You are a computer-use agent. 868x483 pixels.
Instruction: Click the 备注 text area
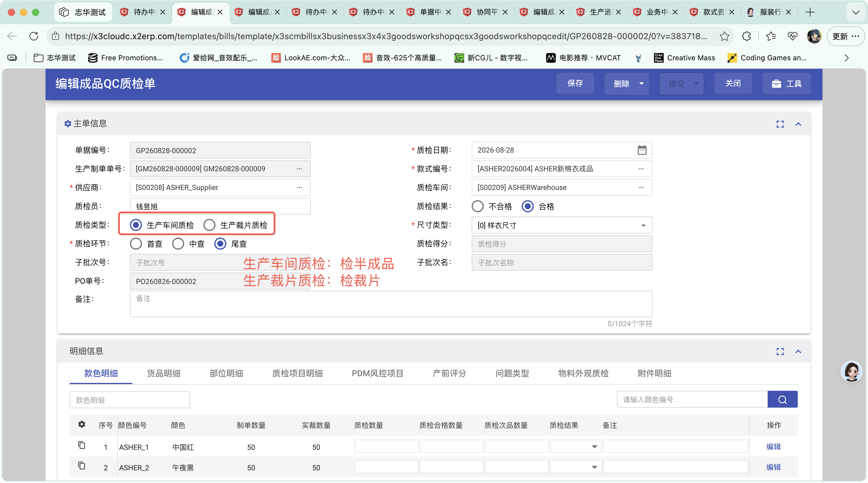[x=391, y=304]
